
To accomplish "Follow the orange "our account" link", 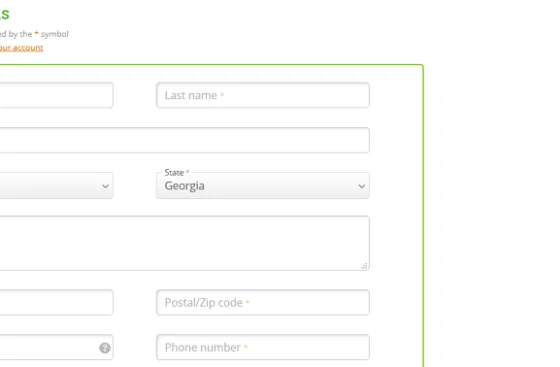I will [x=21, y=47].
